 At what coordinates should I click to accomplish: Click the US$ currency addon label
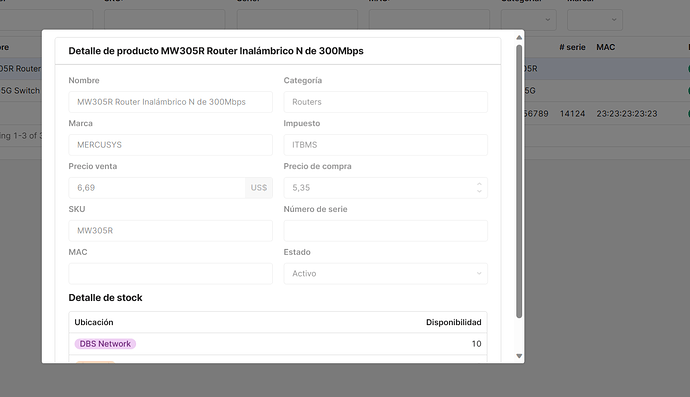click(259, 188)
